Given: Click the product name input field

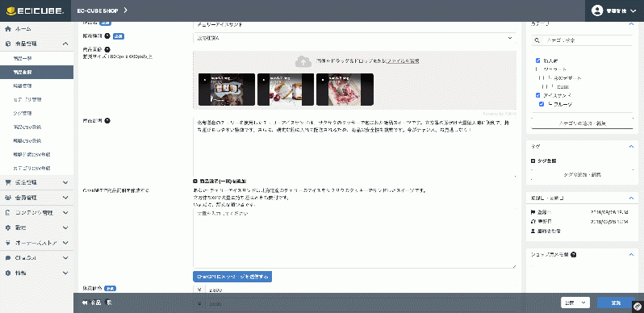Looking at the screenshot, I should pos(354,25).
